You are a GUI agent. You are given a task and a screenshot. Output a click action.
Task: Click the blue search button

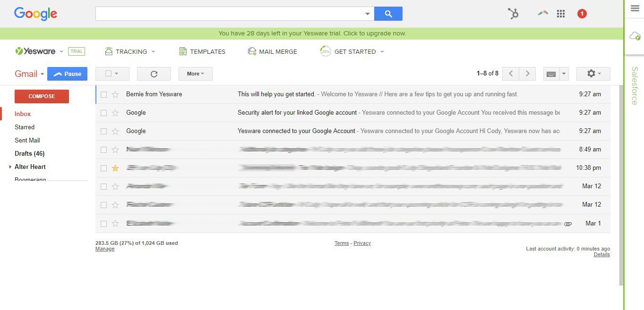point(388,14)
